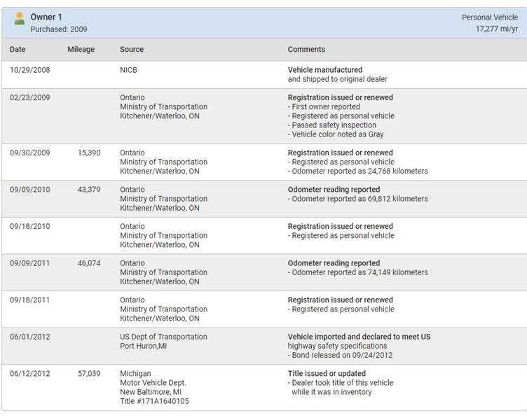Image resolution: width=527 pixels, height=420 pixels.
Task: Click the Comments column header
Action: click(306, 50)
